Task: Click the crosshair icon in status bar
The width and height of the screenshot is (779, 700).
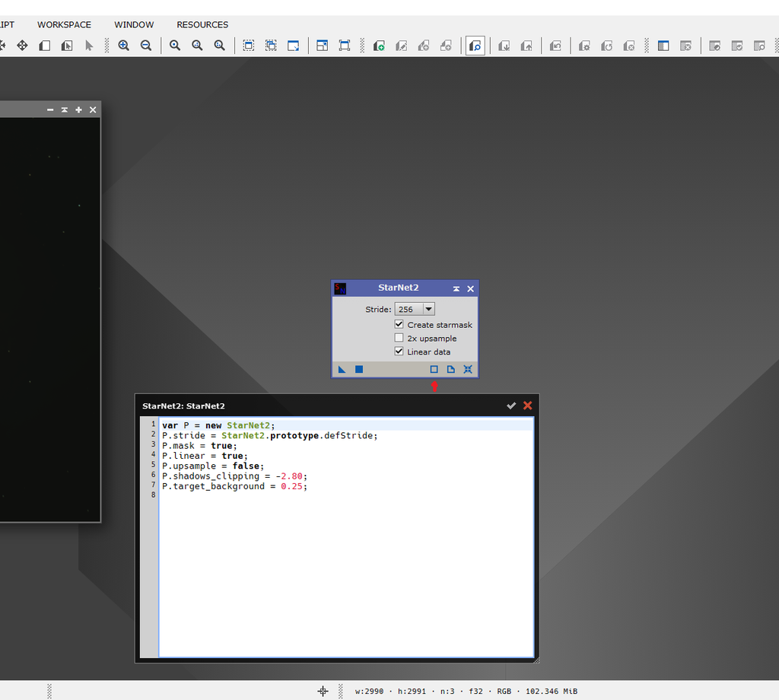Action: click(x=323, y=691)
